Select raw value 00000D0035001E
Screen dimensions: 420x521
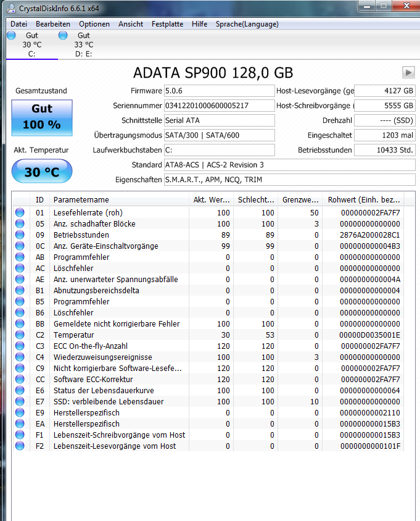click(x=370, y=335)
